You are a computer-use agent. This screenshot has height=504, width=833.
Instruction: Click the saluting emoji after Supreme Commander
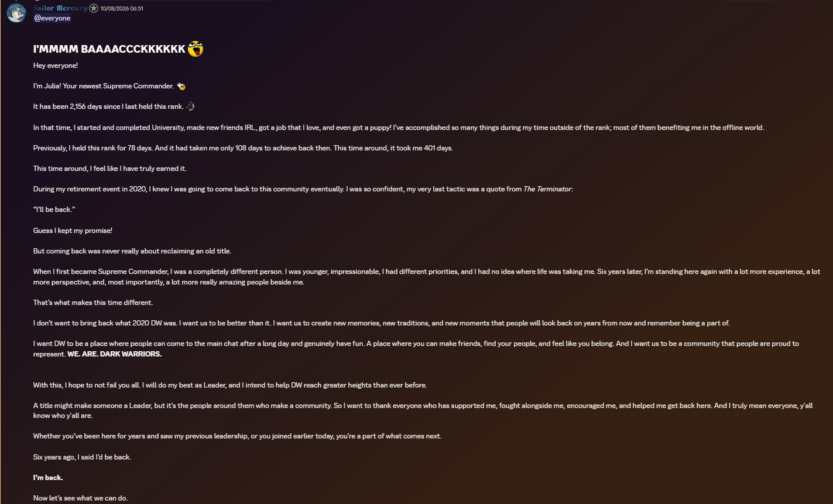[x=181, y=86]
